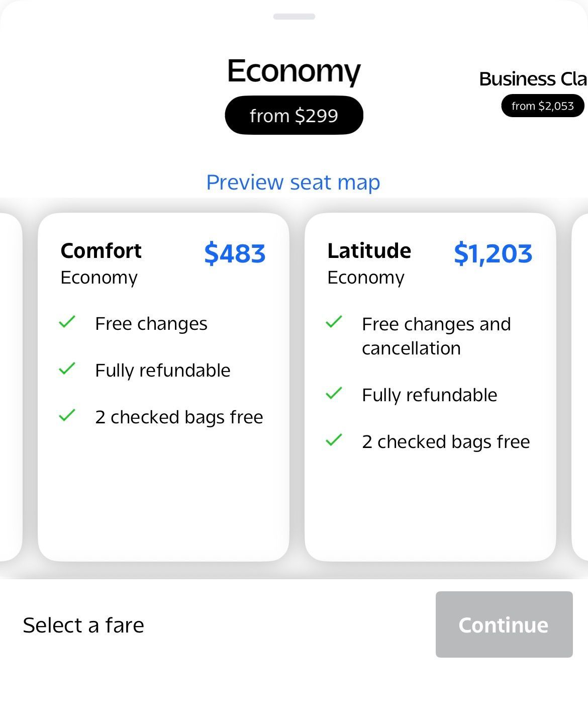Reveal the partially hidden fare card on left
The image size is (588, 721).
[x=11, y=387]
